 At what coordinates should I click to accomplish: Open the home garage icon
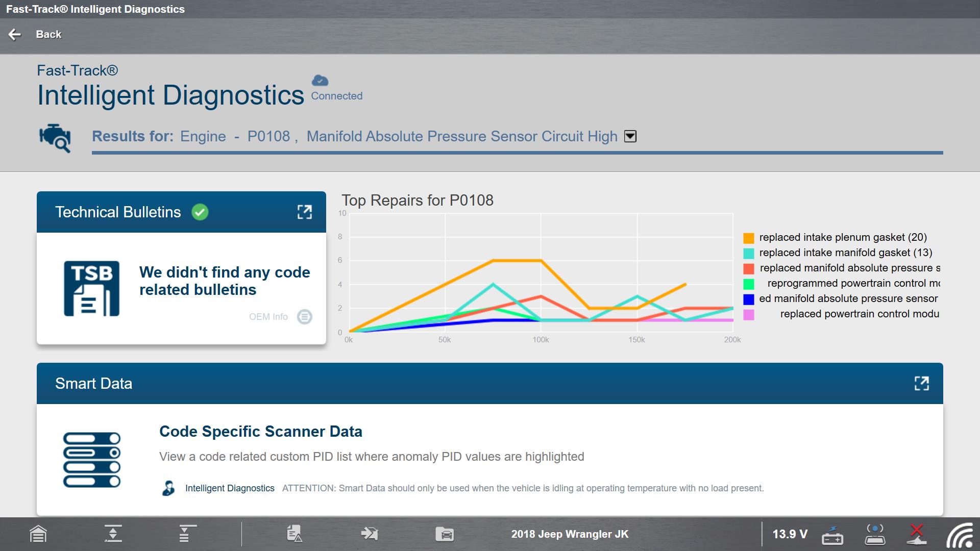[38, 534]
